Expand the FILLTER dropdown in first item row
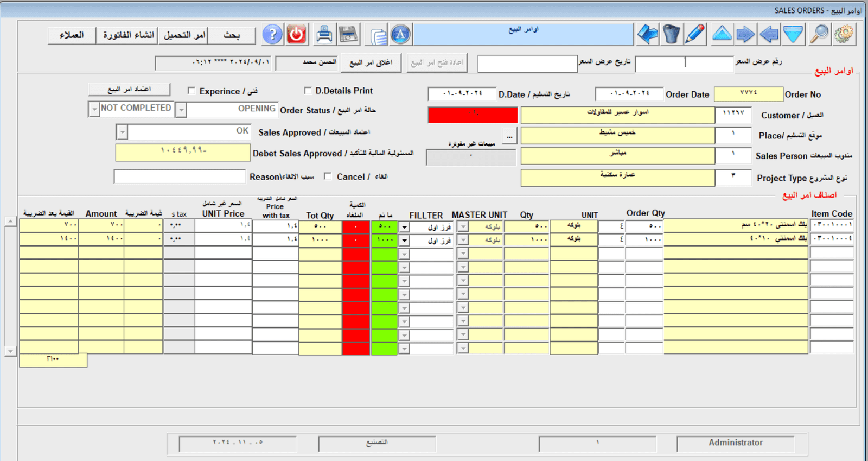Viewport: 868px width, 461px height. point(404,227)
